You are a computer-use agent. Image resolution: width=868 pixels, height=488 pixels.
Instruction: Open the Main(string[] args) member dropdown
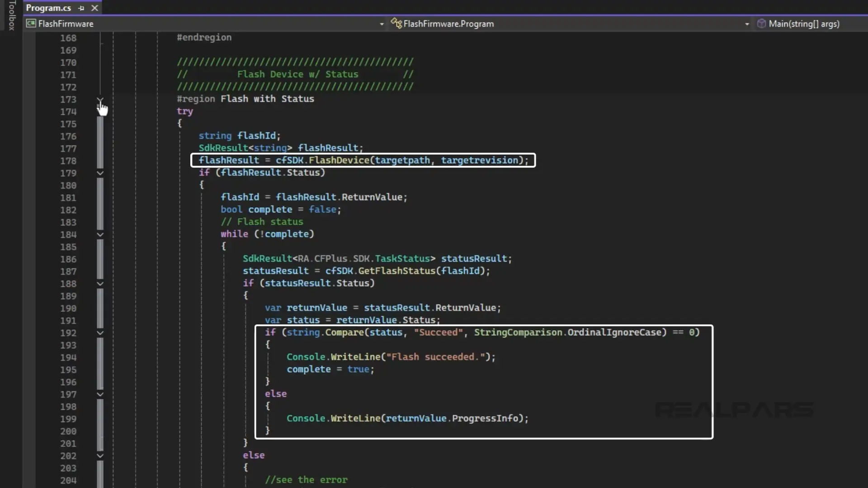coord(804,24)
